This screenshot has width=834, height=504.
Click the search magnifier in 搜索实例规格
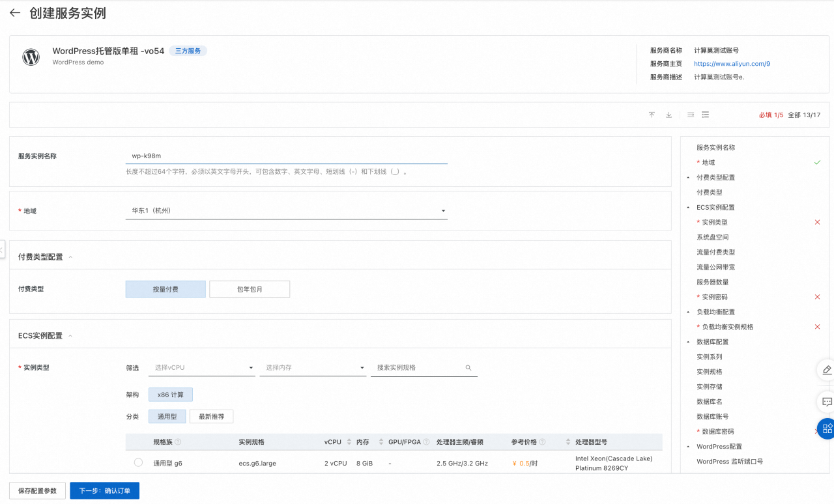[468, 368]
